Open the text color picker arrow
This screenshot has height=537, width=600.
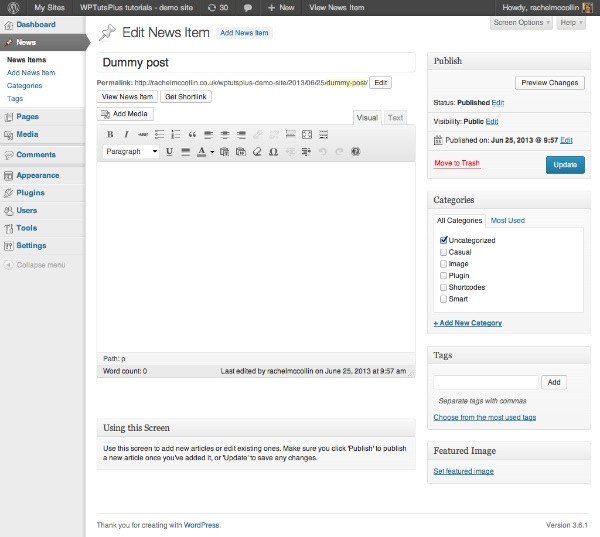pyautogui.click(x=212, y=152)
